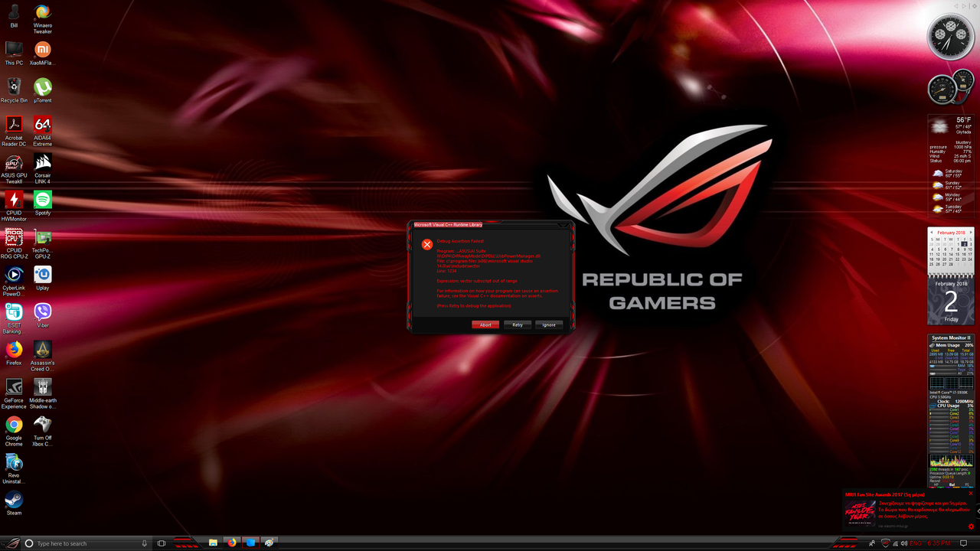
Task: Open File Explorer from the taskbar
Action: pos(214,543)
